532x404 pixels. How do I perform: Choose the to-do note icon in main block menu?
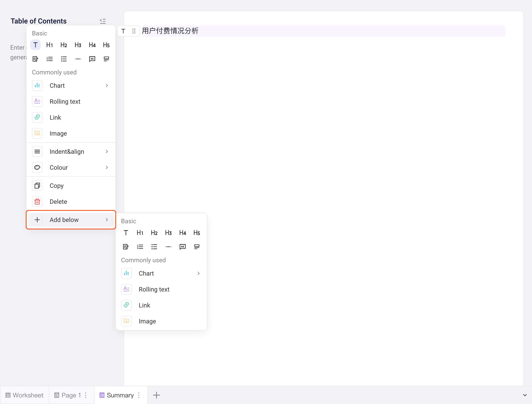[x=35, y=59]
